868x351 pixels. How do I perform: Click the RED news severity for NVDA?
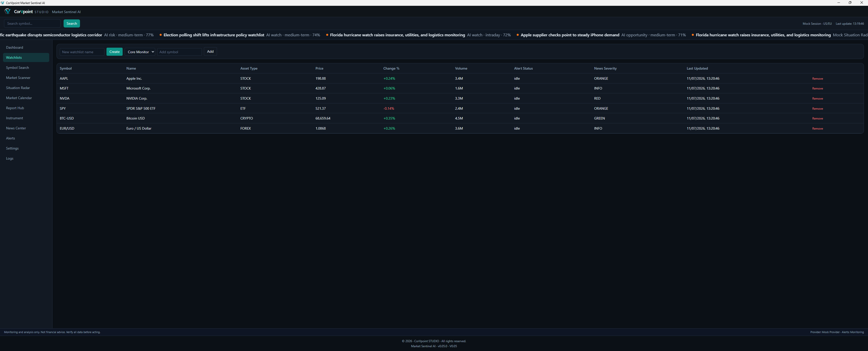597,98
